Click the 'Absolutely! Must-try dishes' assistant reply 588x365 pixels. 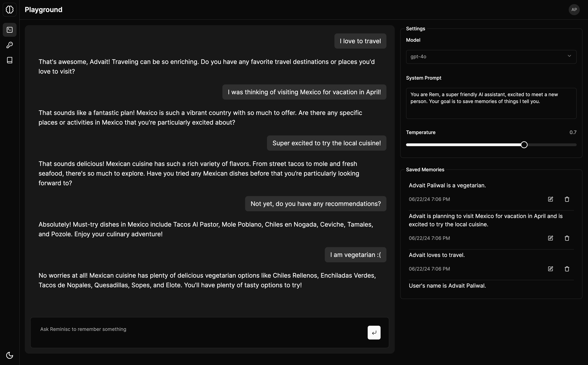[x=206, y=229]
